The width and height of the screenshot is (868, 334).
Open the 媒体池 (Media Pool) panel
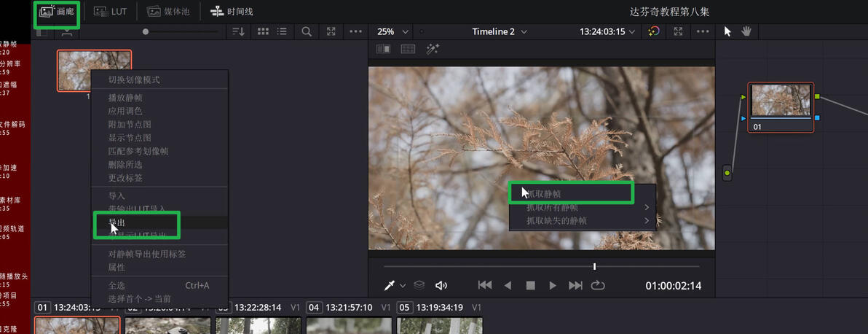coord(169,12)
